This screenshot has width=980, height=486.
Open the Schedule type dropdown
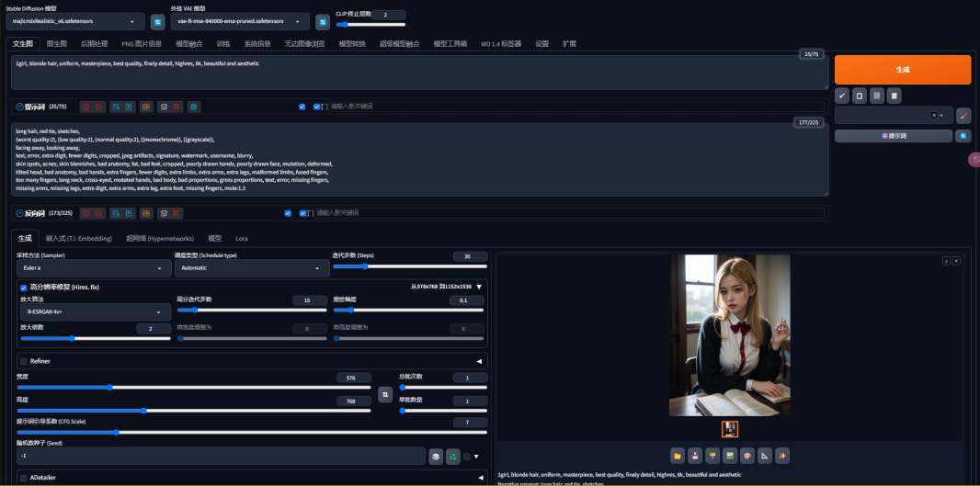(252, 268)
